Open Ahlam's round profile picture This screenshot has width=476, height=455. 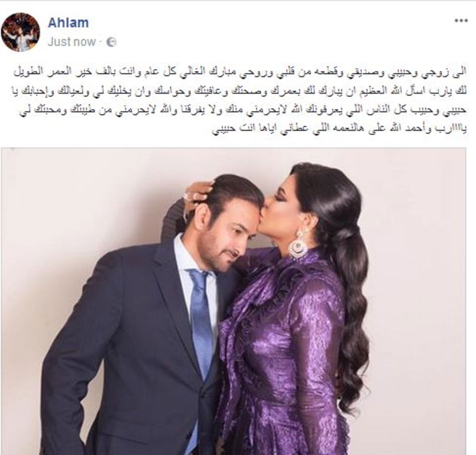tap(21, 32)
